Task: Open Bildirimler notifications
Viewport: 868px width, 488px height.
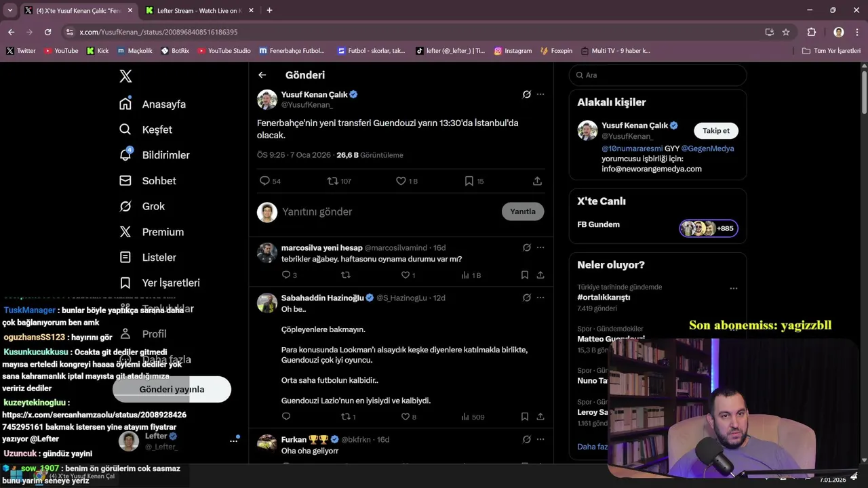Action: [x=155, y=155]
